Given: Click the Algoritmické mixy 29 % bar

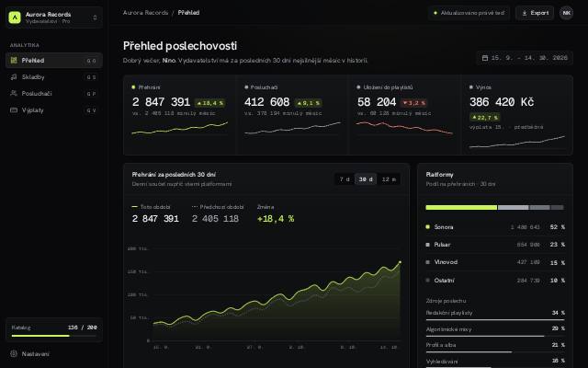Looking at the screenshot, I should [495, 336].
